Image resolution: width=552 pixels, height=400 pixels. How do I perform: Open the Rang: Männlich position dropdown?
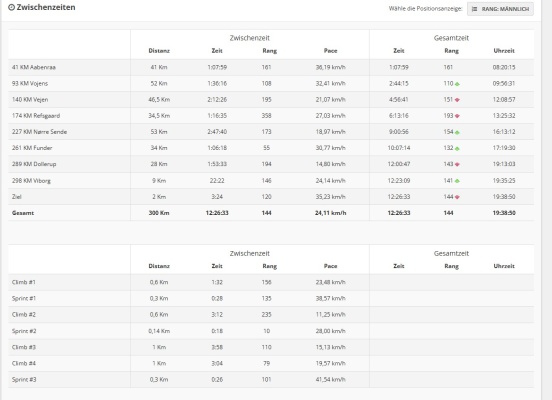click(x=500, y=9)
